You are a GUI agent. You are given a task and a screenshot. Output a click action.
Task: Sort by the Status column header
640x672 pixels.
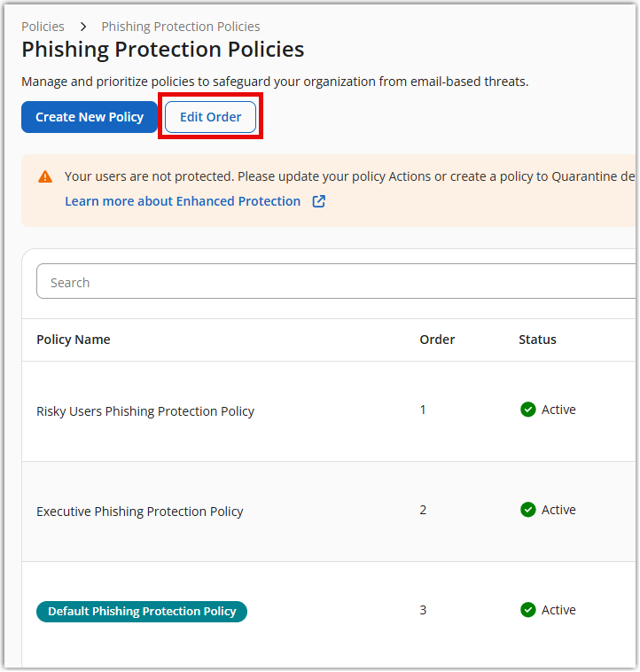[x=537, y=340]
